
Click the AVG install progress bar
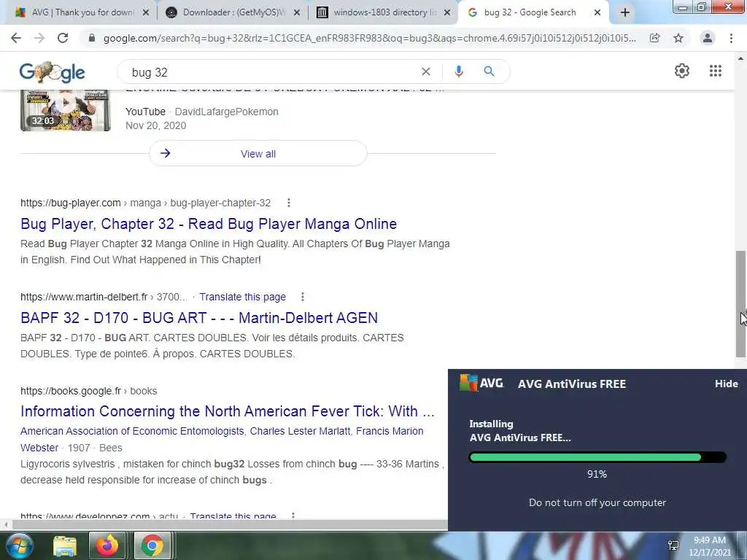[597, 457]
